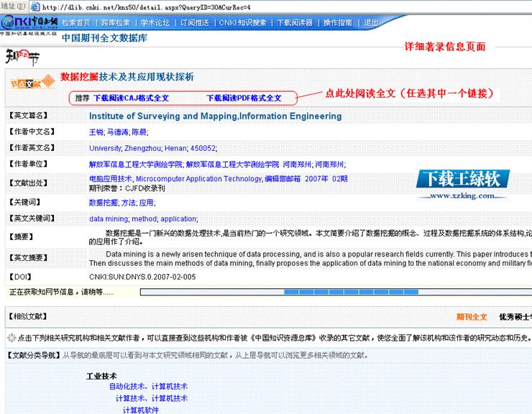This screenshot has height=414, width=532.
Task: Open 计算技术、计算机技术 classification link
Action: [152, 398]
